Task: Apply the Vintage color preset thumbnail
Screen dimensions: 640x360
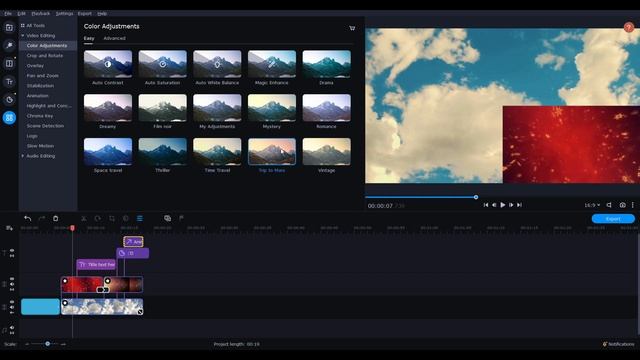Action: 327,151
